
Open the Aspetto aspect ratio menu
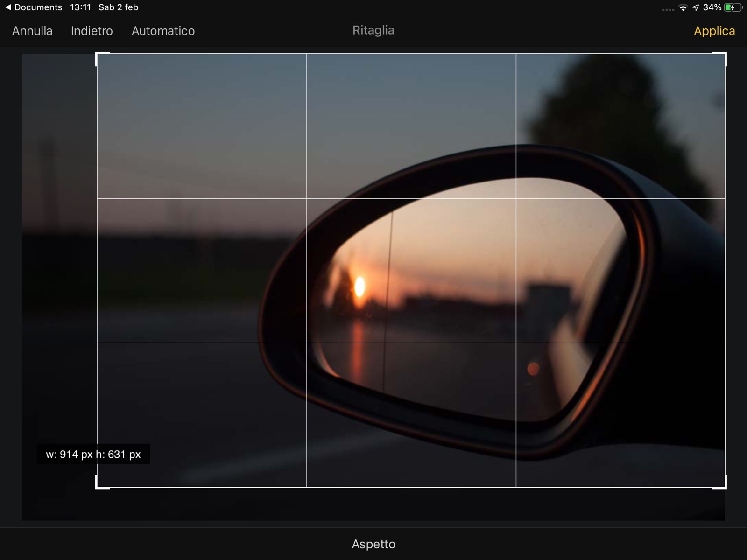click(x=373, y=544)
